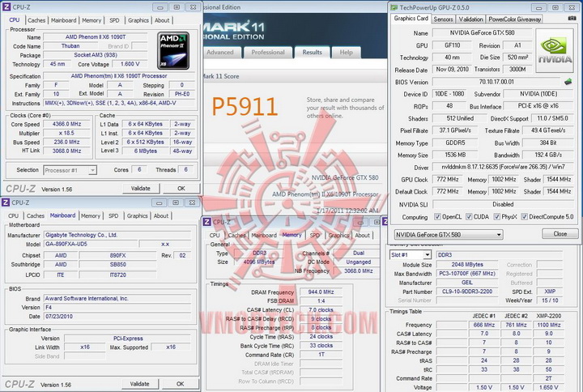Toggle the PhysX checkbox

click(x=496, y=216)
